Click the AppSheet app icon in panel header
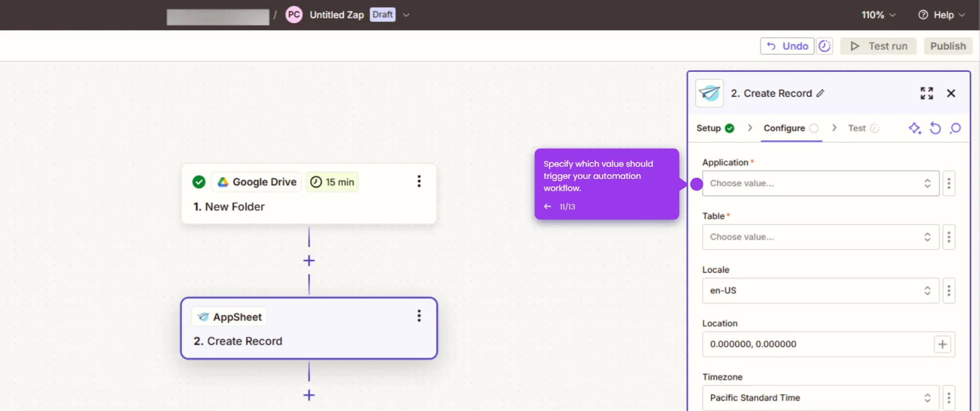 [x=710, y=93]
